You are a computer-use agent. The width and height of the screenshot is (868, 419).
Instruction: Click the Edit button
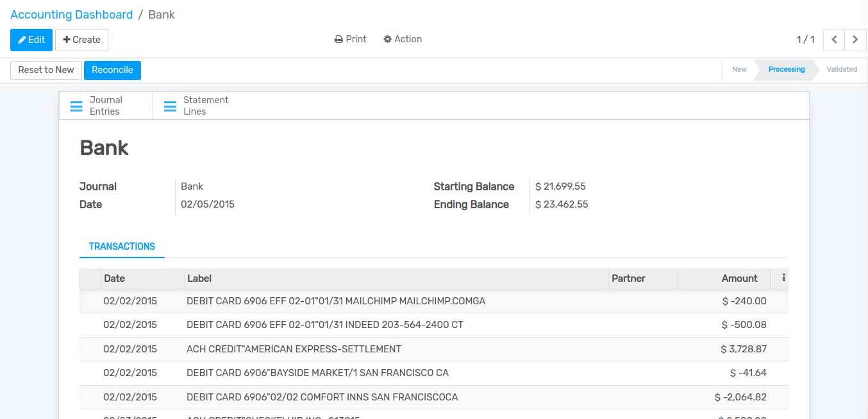point(31,40)
